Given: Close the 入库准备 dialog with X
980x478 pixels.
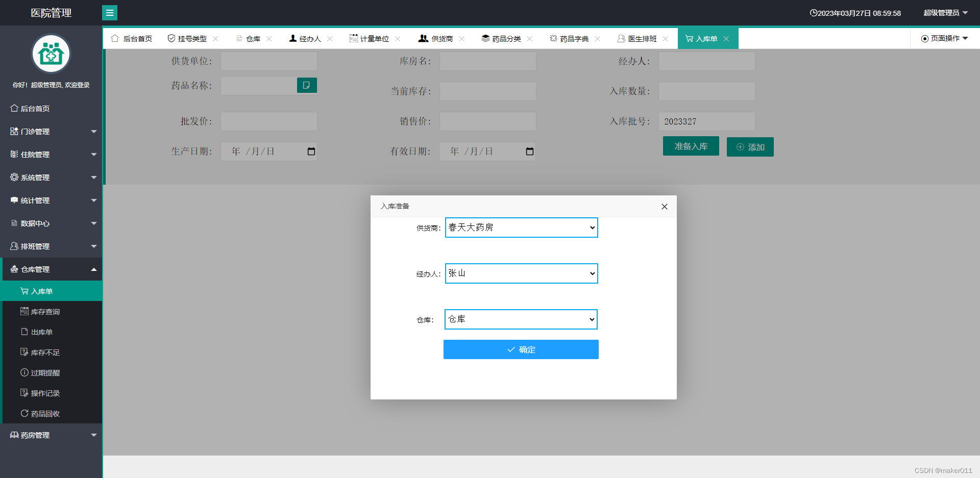Looking at the screenshot, I should pyautogui.click(x=664, y=207).
